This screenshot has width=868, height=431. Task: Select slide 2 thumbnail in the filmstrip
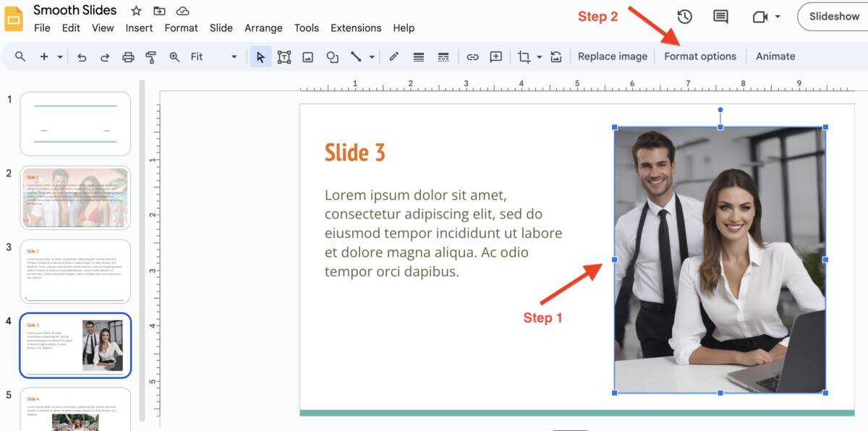[75, 197]
